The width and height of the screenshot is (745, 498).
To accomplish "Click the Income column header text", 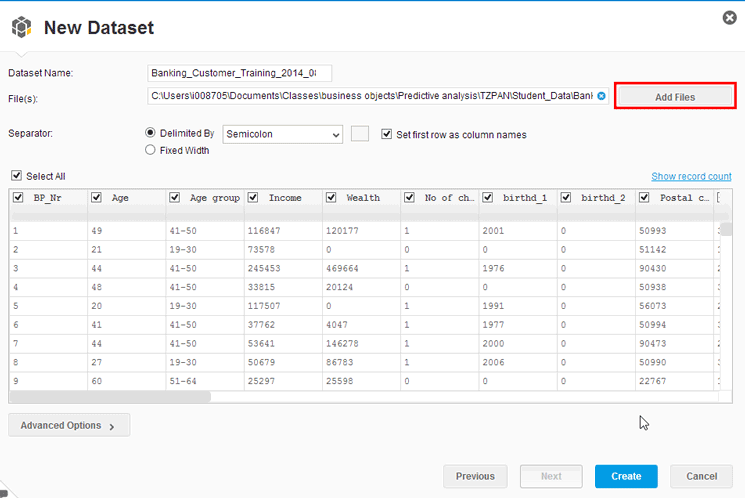I will (285, 198).
